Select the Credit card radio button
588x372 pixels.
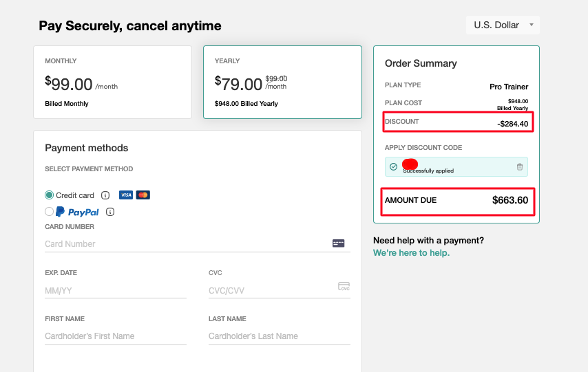pyautogui.click(x=49, y=195)
